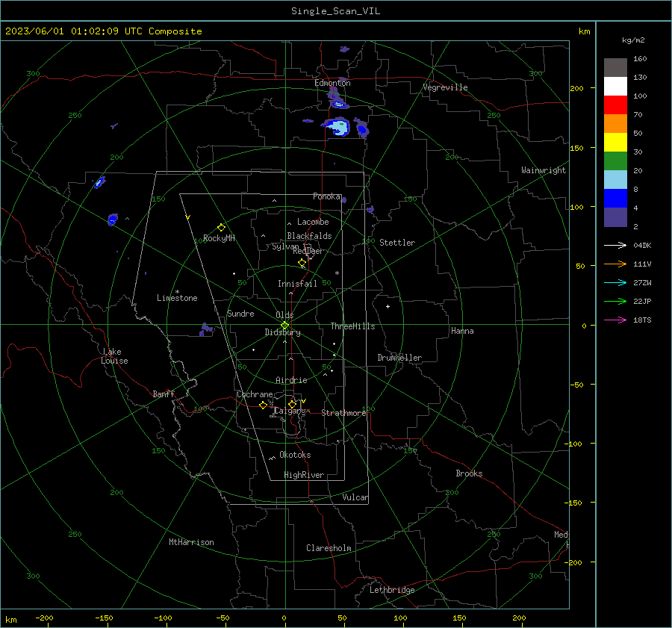This screenshot has height=628, width=672.
Task: Click the Cochrane city label
Action: click(255, 394)
